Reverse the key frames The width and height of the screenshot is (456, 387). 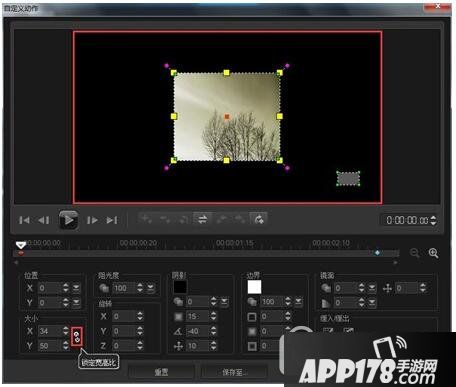click(202, 219)
